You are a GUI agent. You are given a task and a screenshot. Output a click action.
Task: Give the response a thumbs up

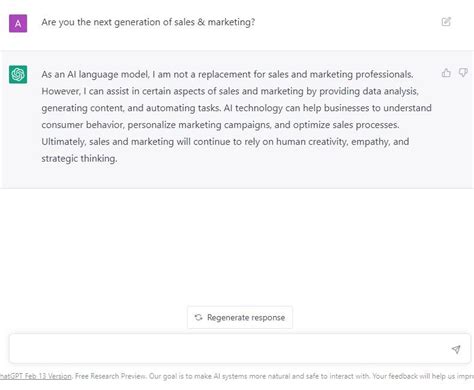pos(446,73)
